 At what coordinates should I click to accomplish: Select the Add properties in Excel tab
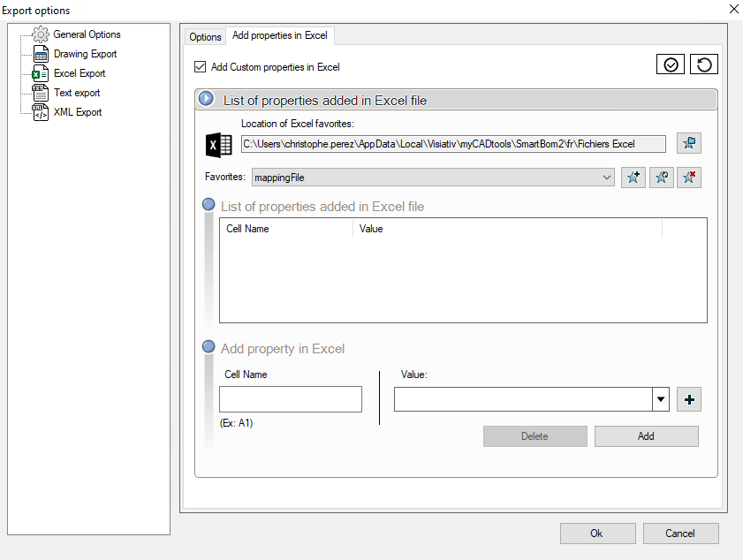(279, 36)
